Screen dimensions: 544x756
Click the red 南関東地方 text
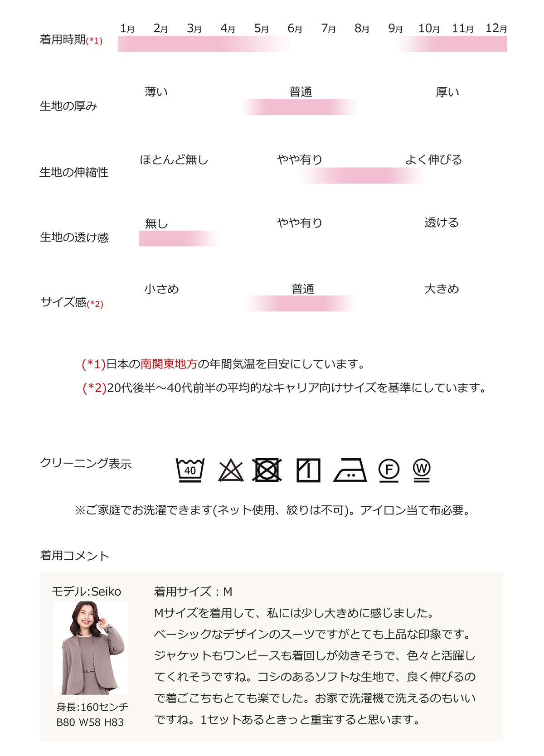[169, 364]
